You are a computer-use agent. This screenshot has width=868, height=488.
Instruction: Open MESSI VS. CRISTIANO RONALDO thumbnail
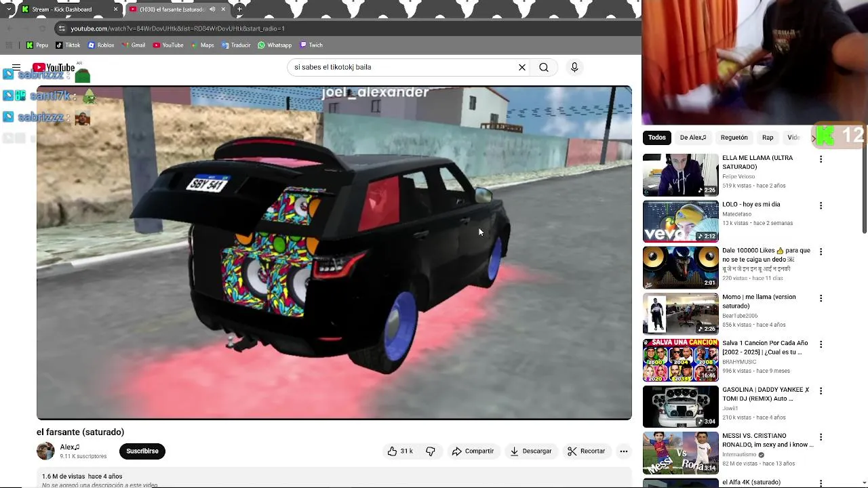681,453
